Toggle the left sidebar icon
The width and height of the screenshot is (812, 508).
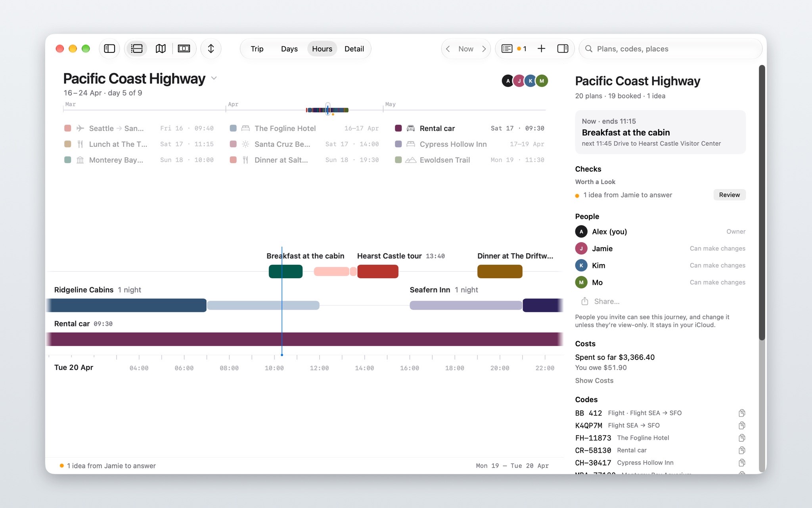tap(109, 49)
